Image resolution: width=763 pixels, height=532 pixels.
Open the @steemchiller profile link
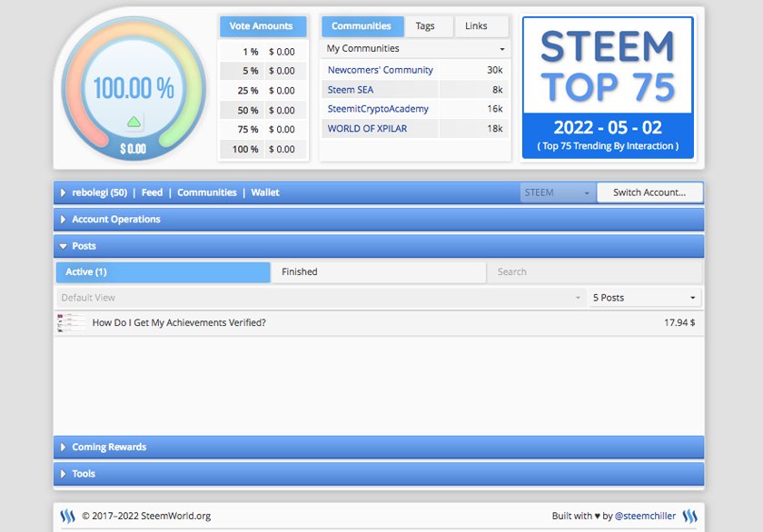click(645, 516)
